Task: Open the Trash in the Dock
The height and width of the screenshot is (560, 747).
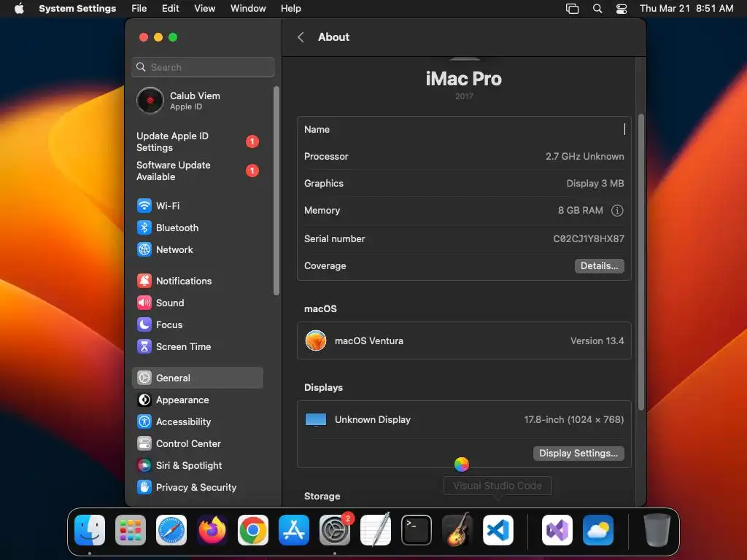Action: point(657,530)
